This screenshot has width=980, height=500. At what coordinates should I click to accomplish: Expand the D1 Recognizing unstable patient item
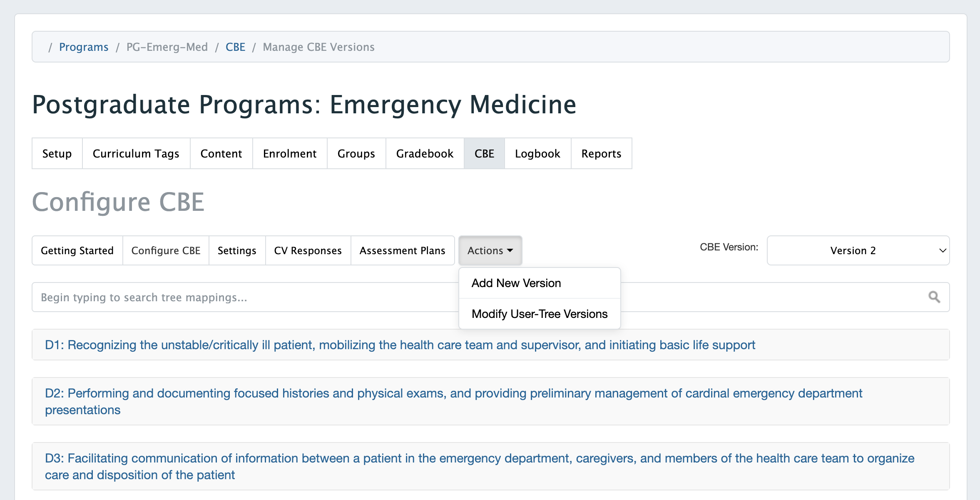tap(400, 345)
